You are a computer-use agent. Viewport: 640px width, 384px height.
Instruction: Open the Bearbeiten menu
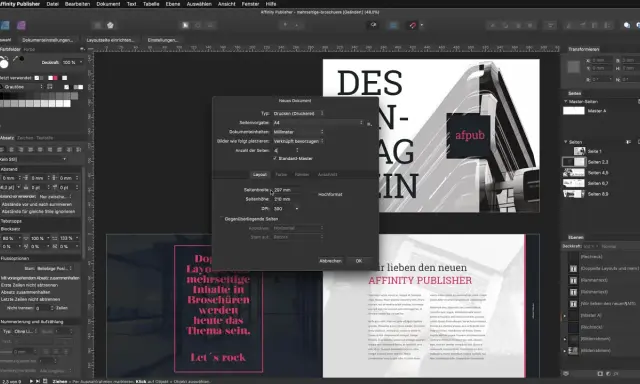click(x=77, y=4)
